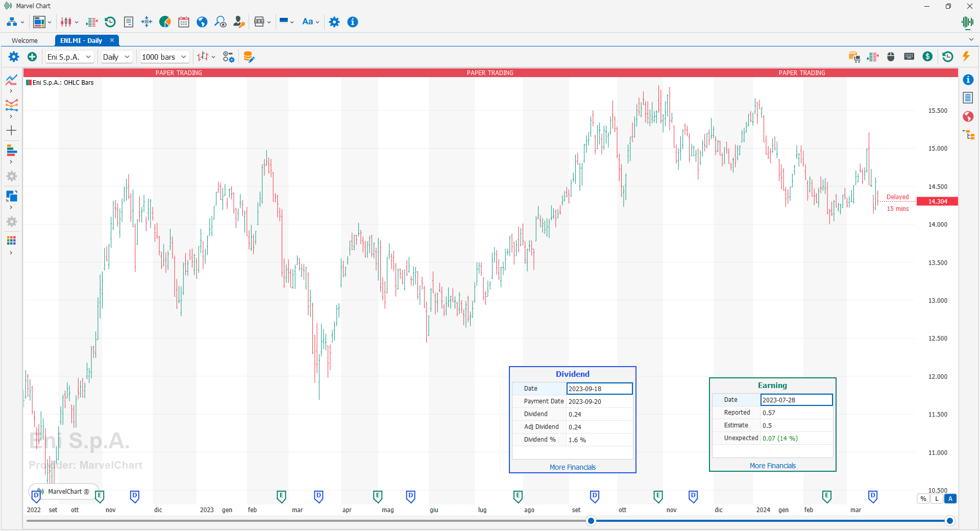
Task: Click the right handle of time range slider
Action: [x=950, y=521]
